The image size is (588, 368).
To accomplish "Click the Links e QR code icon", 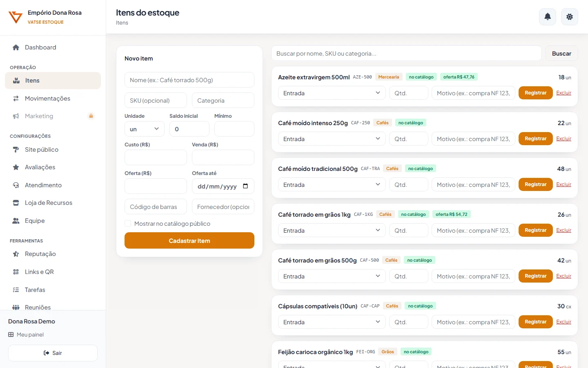I will [16, 272].
